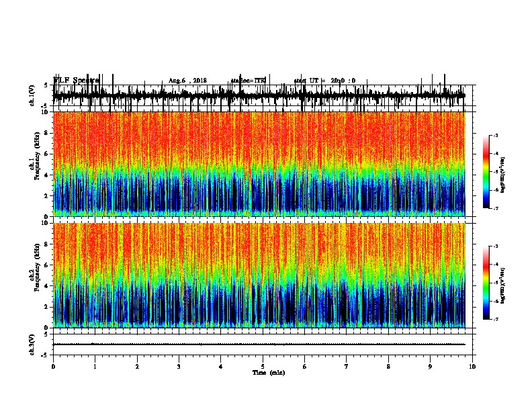The image size is (532, 411).
Task: Click x-axis tick label "5" on time axis
Action: pos(263,367)
